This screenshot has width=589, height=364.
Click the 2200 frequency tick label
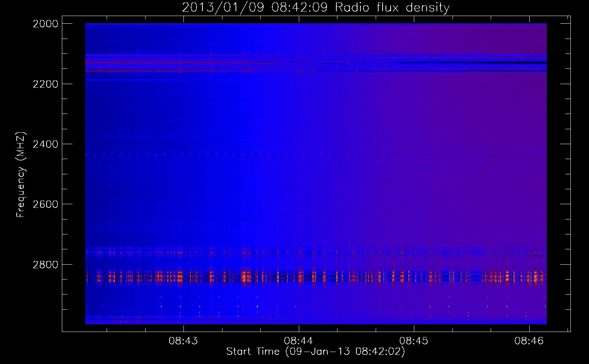click(x=46, y=84)
